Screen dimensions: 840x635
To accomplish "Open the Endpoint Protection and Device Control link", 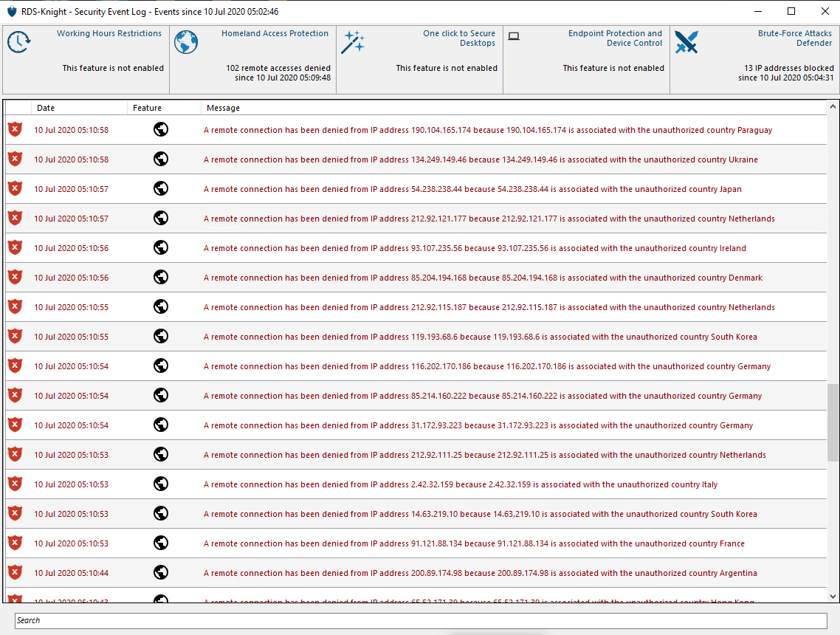I will [615, 38].
